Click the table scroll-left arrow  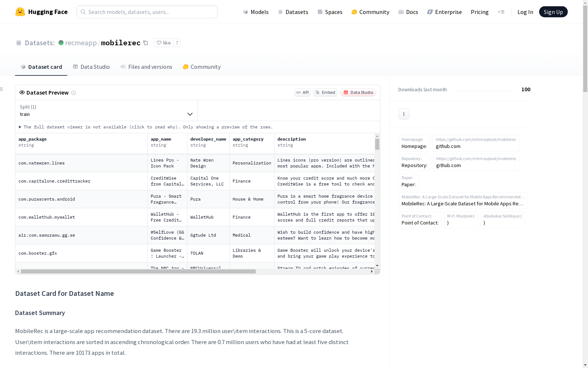point(18,272)
